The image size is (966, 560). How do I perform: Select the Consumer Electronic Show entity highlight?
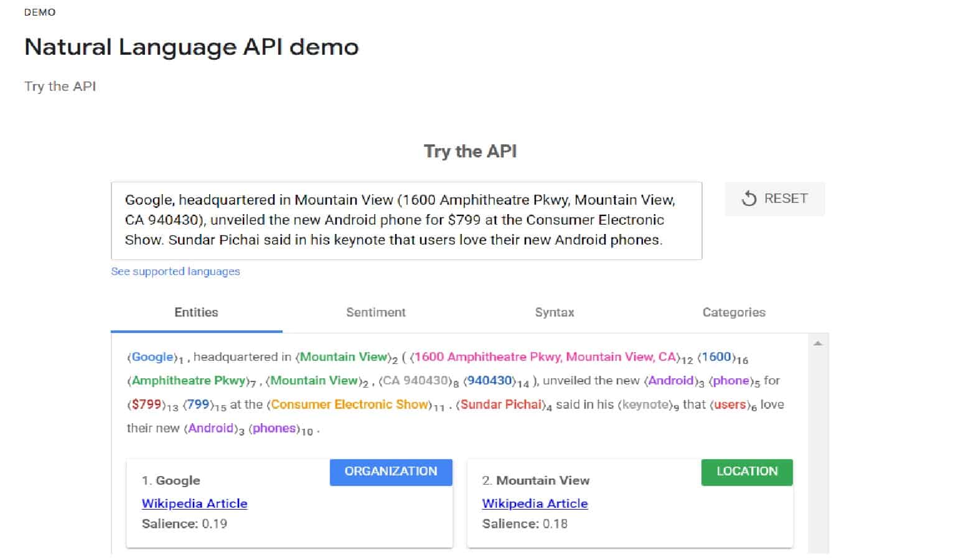(x=348, y=404)
